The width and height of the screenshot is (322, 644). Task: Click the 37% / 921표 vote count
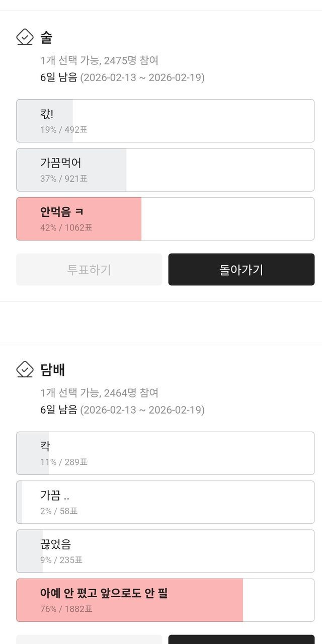(64, 179)
